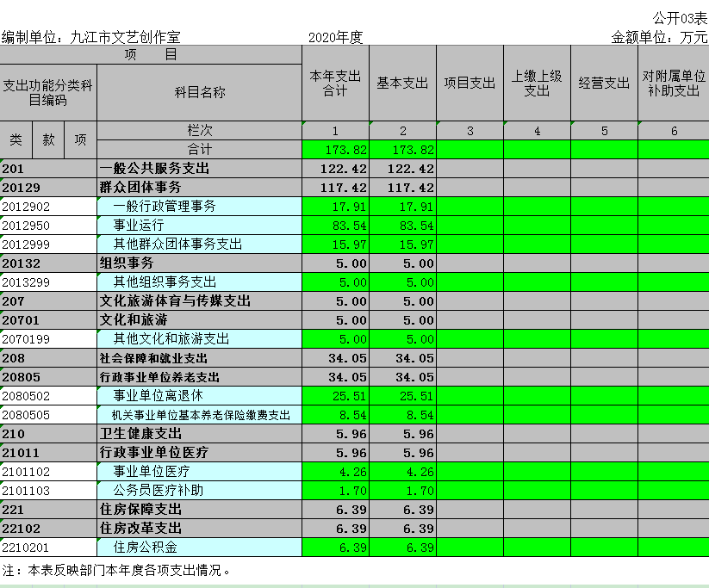
Task: Select the 栏次 label cell
Action: coord(199,130)
